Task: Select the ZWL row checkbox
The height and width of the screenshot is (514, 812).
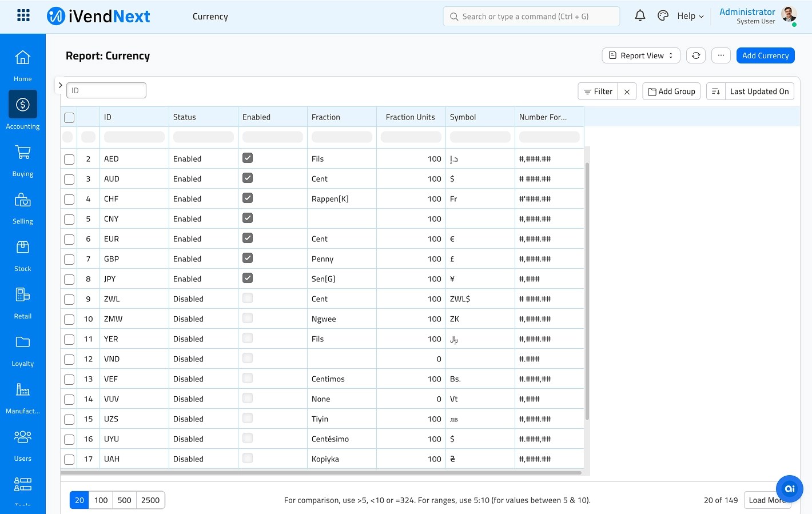Action: pos(69,300)
